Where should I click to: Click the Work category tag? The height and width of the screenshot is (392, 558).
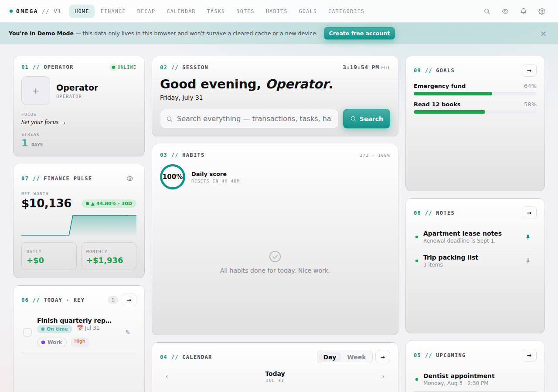coord(52,342)
